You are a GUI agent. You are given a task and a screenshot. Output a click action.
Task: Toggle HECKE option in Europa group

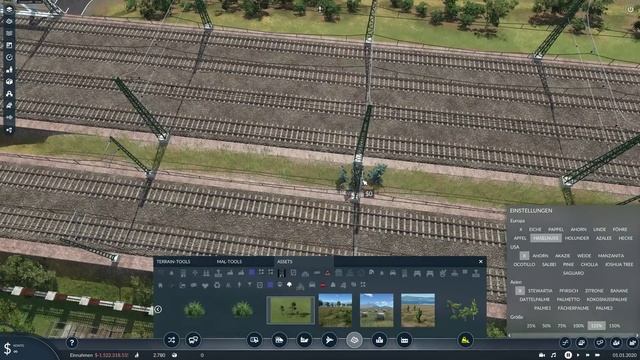tap(625, 238)
